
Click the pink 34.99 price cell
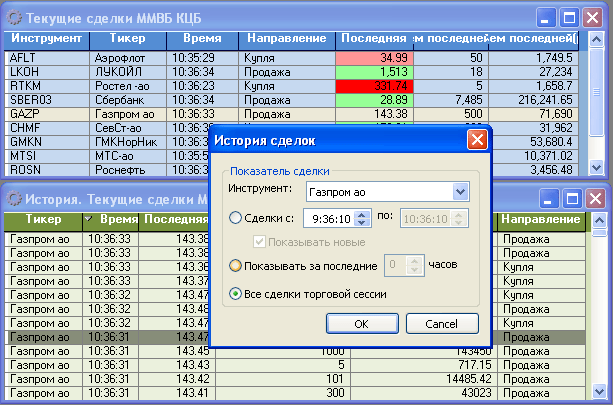tap(375, 58)
